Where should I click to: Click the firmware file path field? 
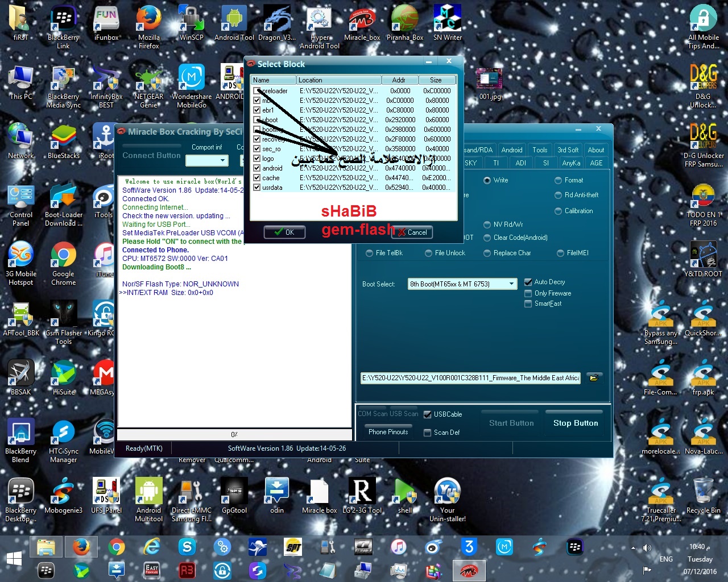(x=470, y=378)
